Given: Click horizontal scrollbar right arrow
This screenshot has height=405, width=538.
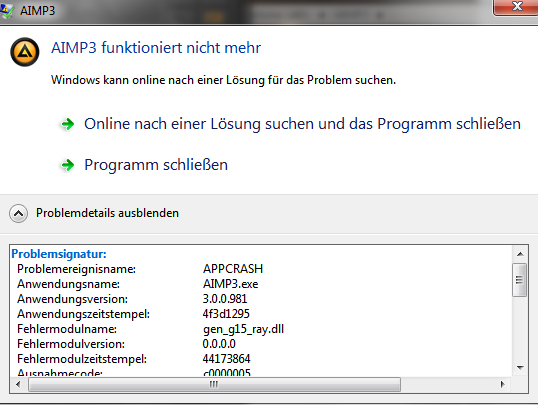Looking at the screenshot, I should tap(503, 384).
